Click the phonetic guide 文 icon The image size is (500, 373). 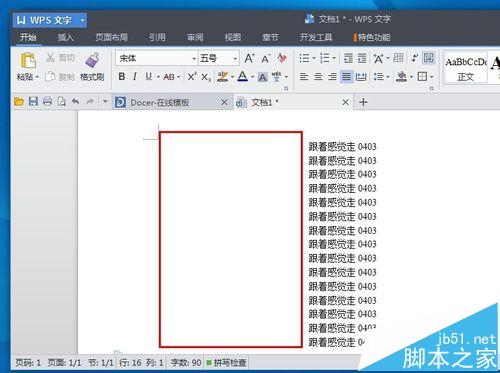276,77
